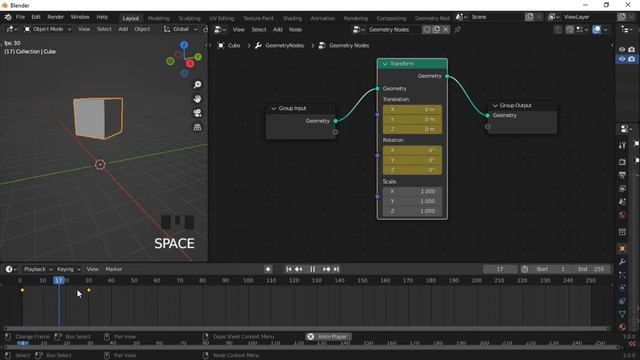Switch perspective/orthographic grid icon in viewport
The image size is (640, 360).
[x=198, y=127]
